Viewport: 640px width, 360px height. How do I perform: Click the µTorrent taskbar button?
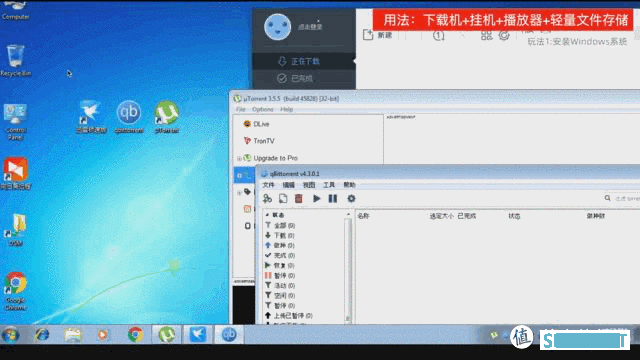coord(167,335)
